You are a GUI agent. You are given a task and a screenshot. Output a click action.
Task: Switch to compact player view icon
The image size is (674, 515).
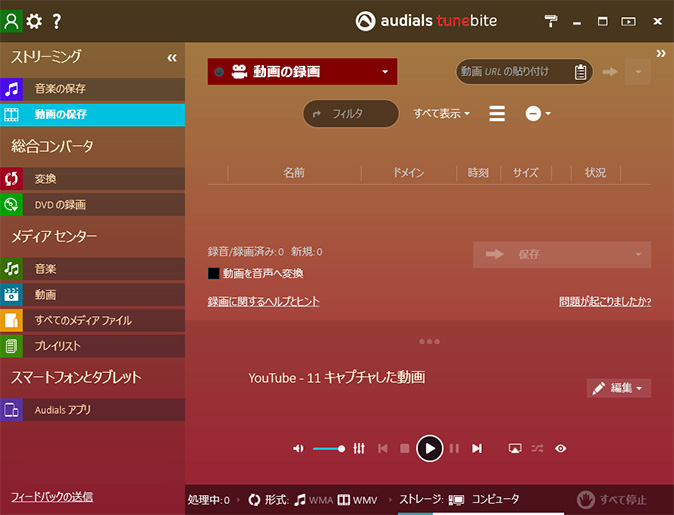point(628,21)
